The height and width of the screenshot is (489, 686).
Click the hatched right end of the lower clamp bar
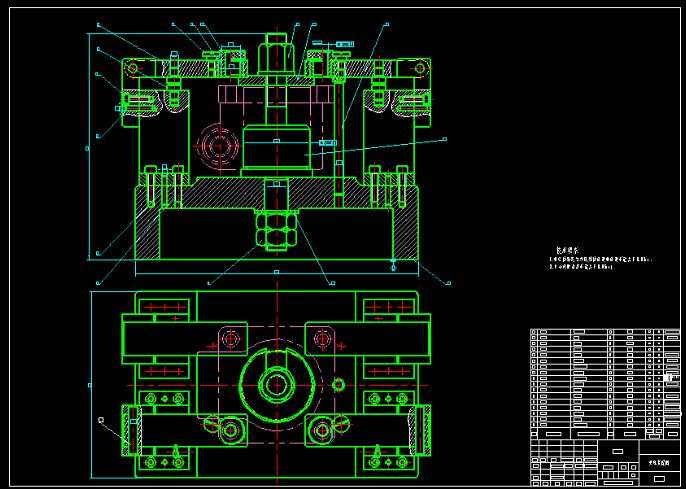419,430
